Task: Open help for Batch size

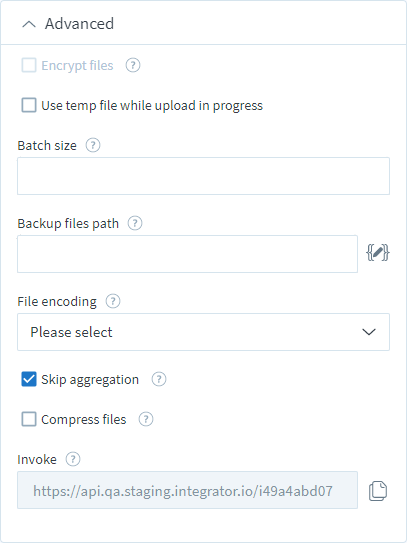Action: (93, 145)
